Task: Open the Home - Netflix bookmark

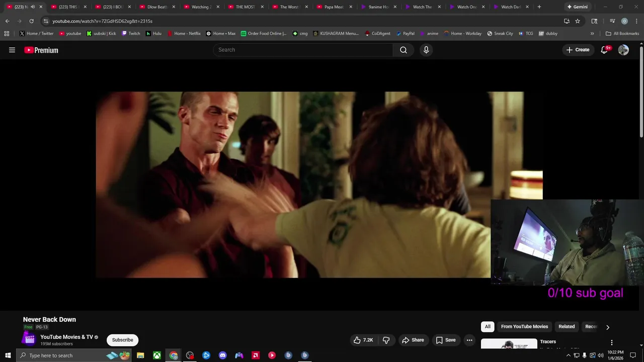Action: pos(184,34)
